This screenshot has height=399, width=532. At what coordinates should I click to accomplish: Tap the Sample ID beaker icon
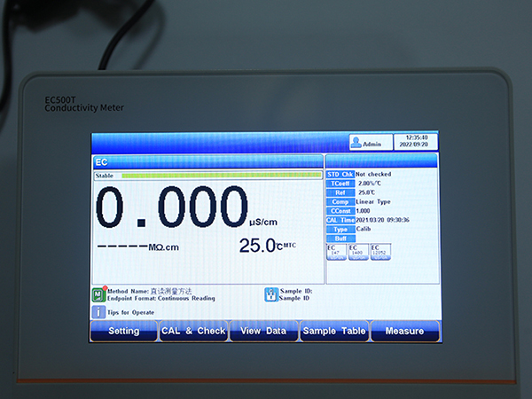pyautogui.click(x=271, y=294)
